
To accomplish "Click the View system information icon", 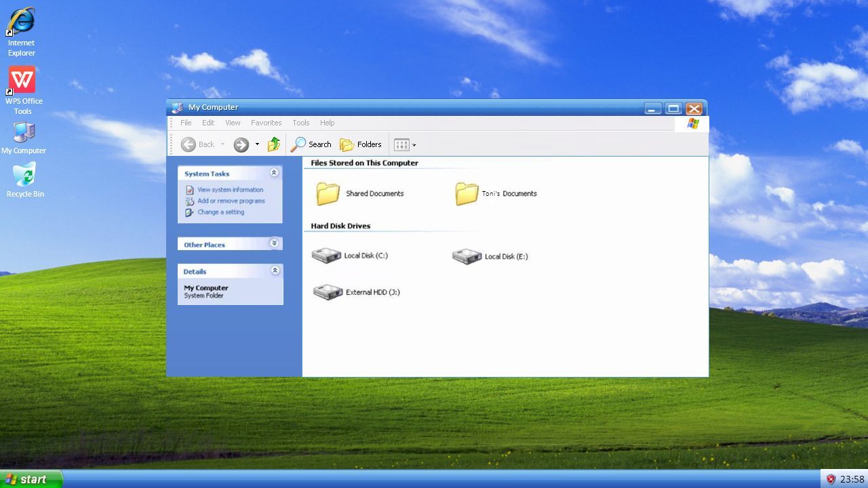I will click(x=190, y=190).
